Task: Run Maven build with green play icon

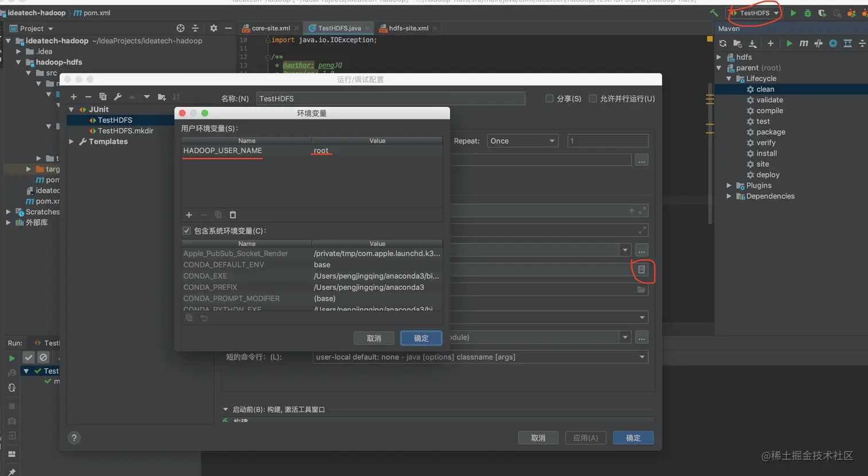Action: (789, 44)
